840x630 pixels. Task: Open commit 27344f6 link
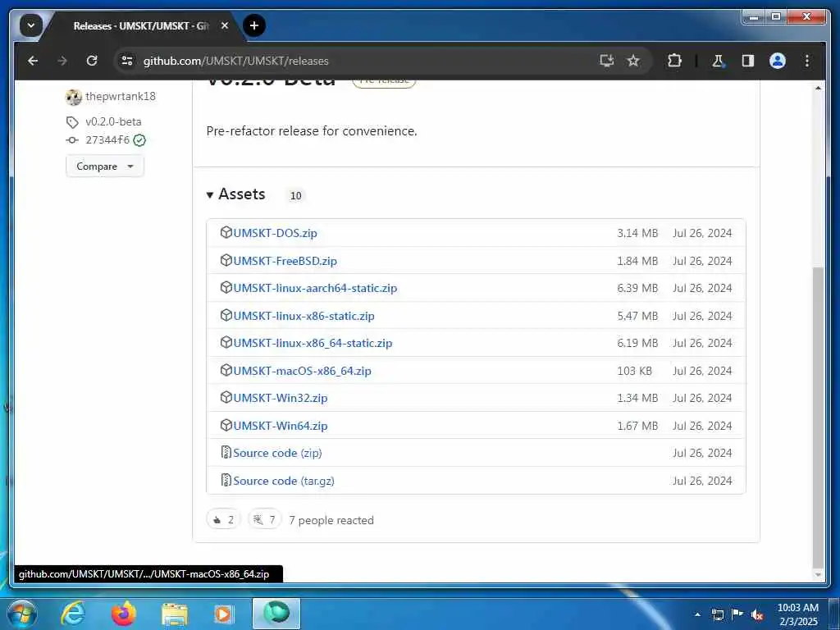point(107,139)
